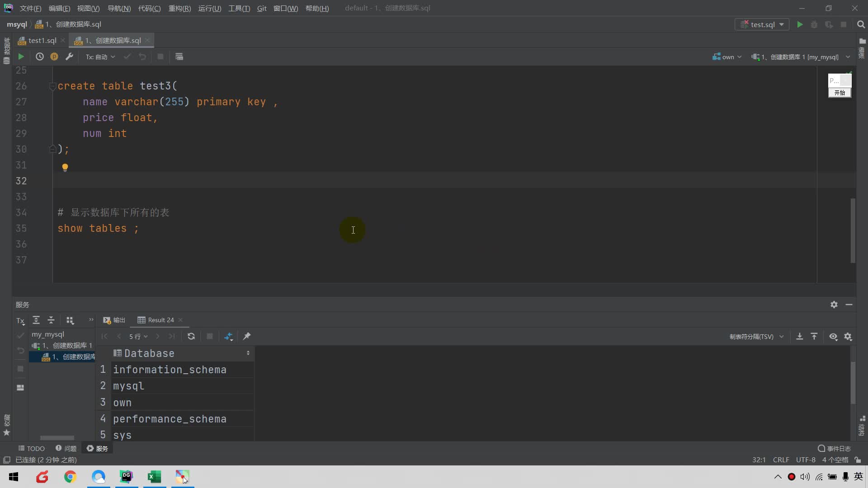Open the Git menu
This screenshot has height=488, width=868.
262,8
